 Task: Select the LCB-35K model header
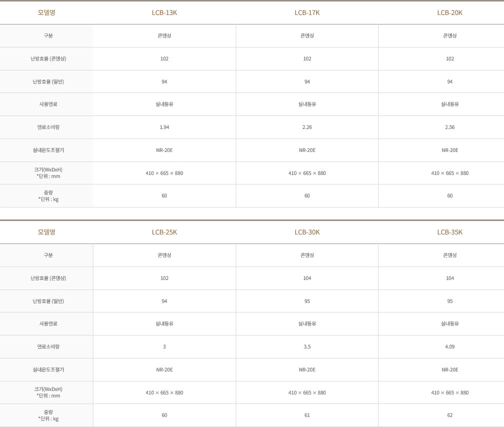pos(450,232)
